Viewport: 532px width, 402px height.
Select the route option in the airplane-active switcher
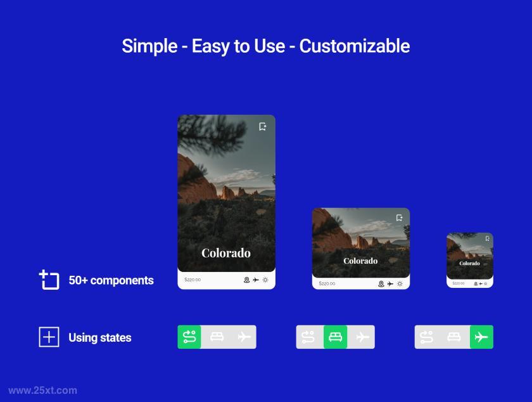click(x=426, y=337)
